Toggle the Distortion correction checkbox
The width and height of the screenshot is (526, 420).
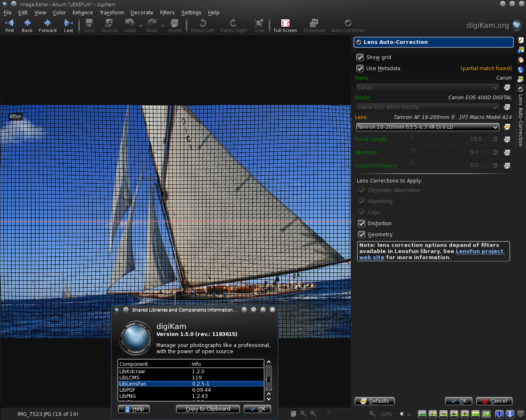coord(361,223)
